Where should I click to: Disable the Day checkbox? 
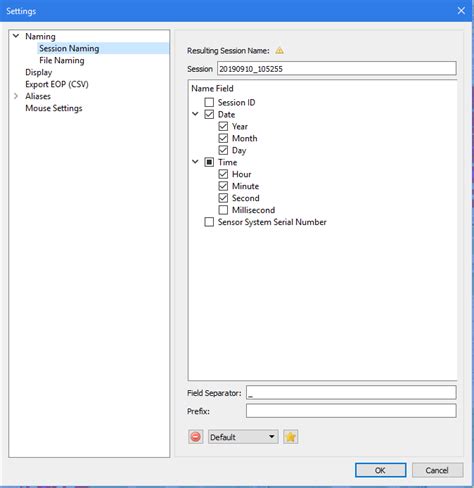click(x=223, y=150)
